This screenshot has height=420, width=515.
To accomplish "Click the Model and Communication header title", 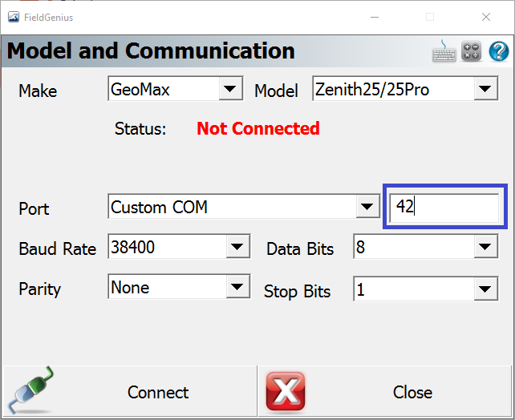I will pos(151,51).
